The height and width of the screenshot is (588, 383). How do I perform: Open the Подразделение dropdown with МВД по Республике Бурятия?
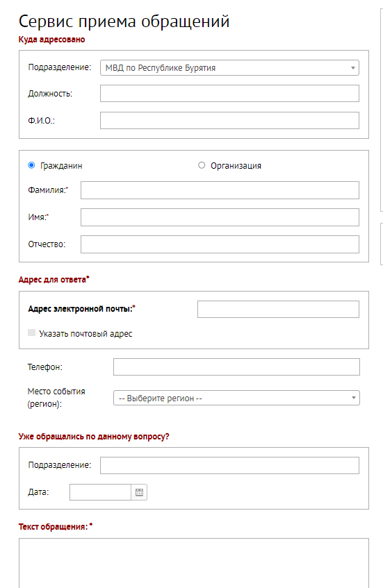click(229, 68)
